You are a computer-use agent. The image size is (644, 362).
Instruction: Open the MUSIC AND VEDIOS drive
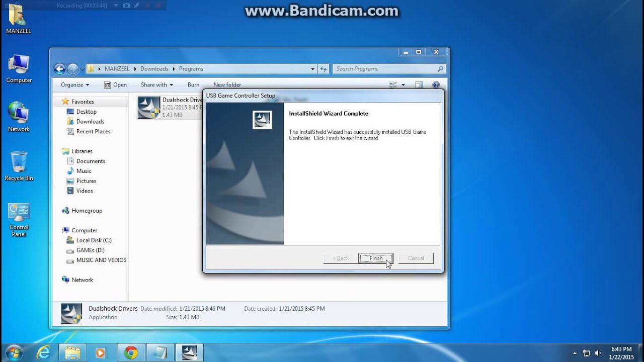pos(101,260)
